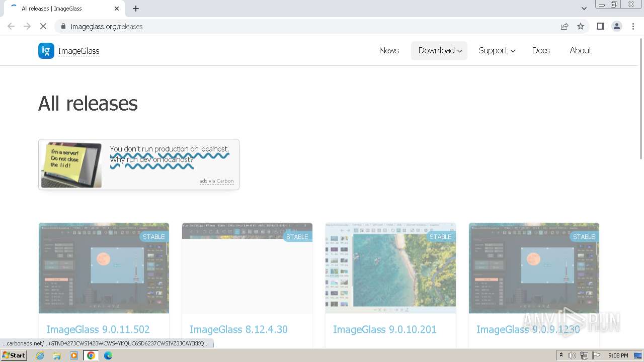
Task: Click ImageGlass 9.0.11.502 screenshot thumbnail
Action: click(x=104, y=268)
